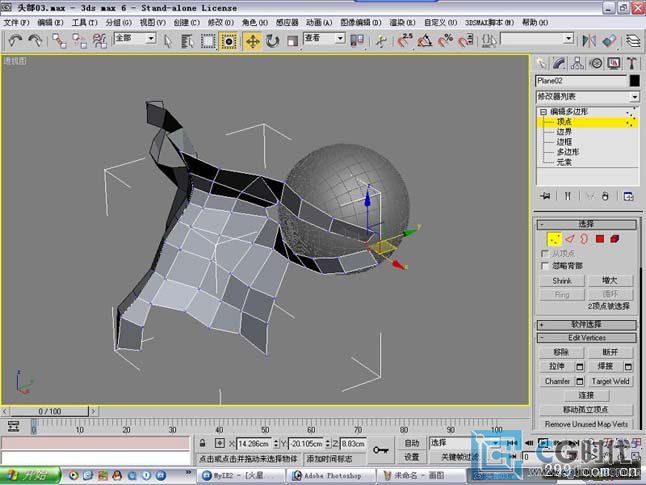The width and height of the screenshot is (646, 485).
Task: Switch to the Utilities hammer tab
Action: click(632, 63)
